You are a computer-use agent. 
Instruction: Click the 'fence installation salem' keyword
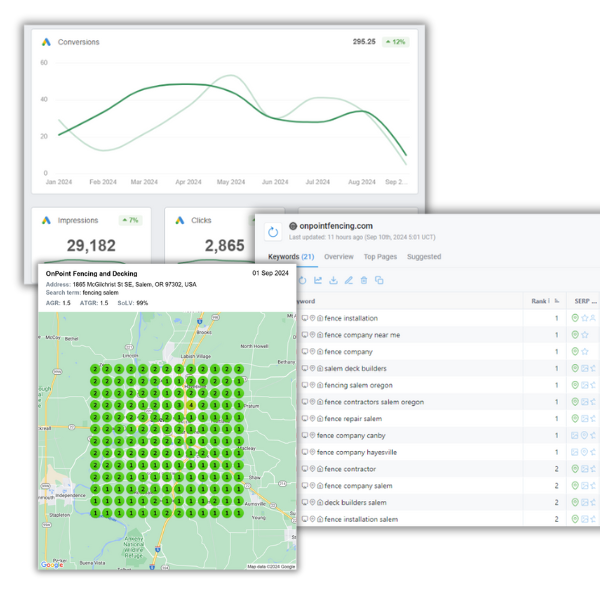[361, 519]
